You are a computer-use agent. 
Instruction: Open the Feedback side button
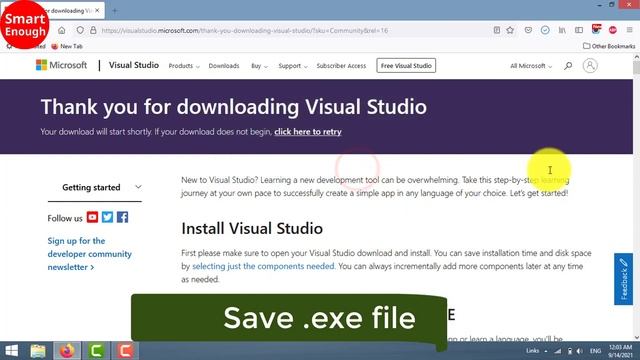click(623, 279)
